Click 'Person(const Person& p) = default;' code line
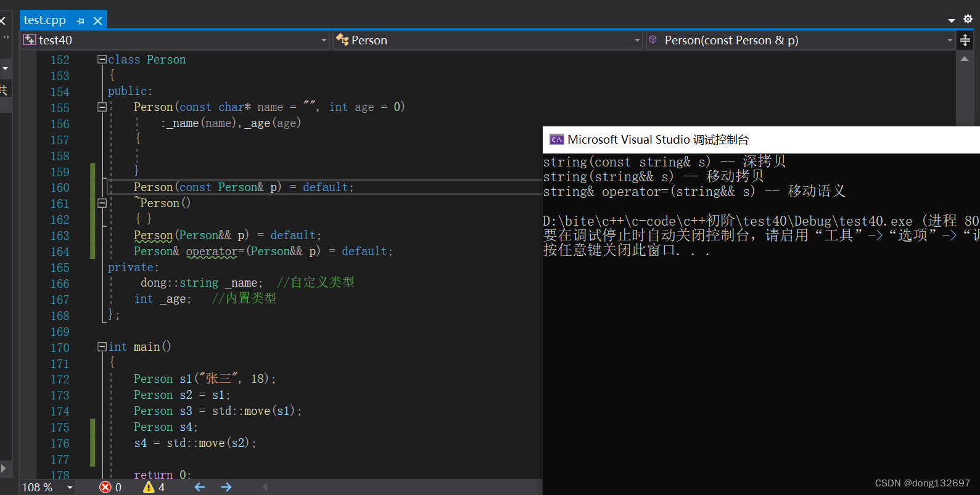This screenshot has width=980, height=495. (244, 187)
